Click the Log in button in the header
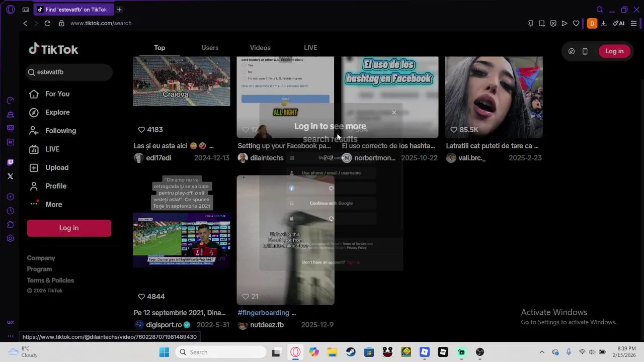 614,51
